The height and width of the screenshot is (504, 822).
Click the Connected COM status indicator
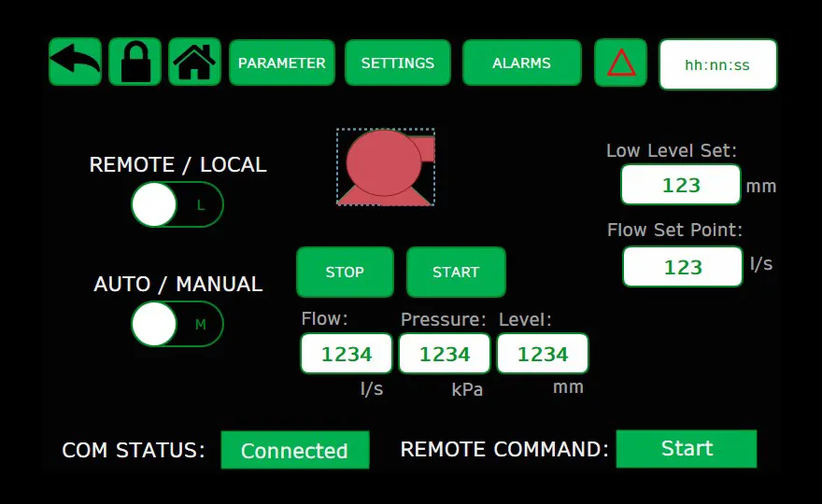pos(294,450)
